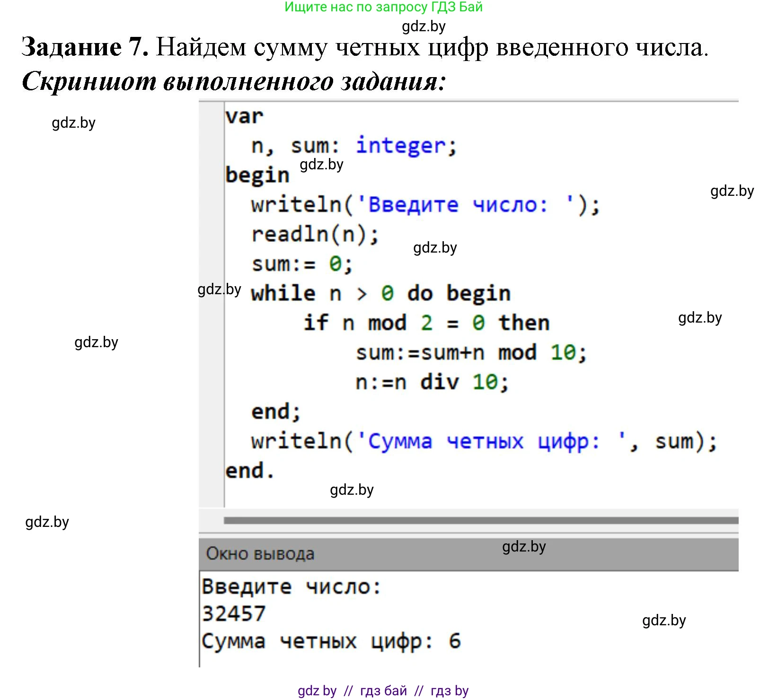Click the "end;" line closing the loop
Viewport: 768px width, 700px height.
pyautogui.click(x=275, y=412)
